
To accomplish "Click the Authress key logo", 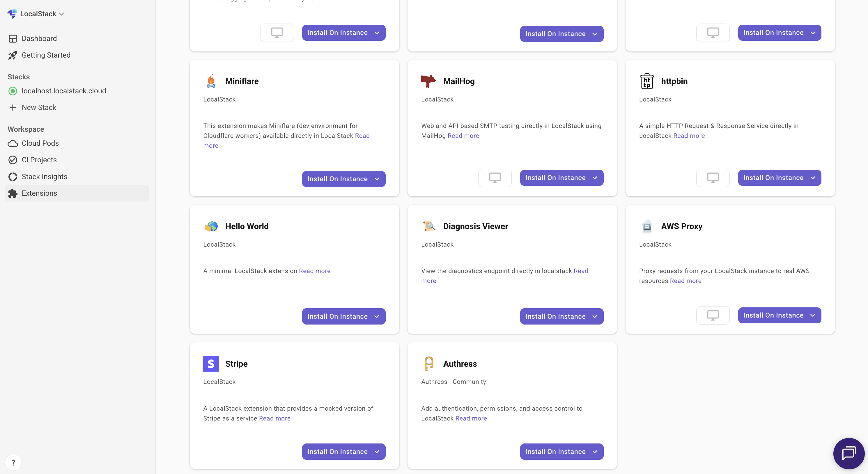I will 428,363.
